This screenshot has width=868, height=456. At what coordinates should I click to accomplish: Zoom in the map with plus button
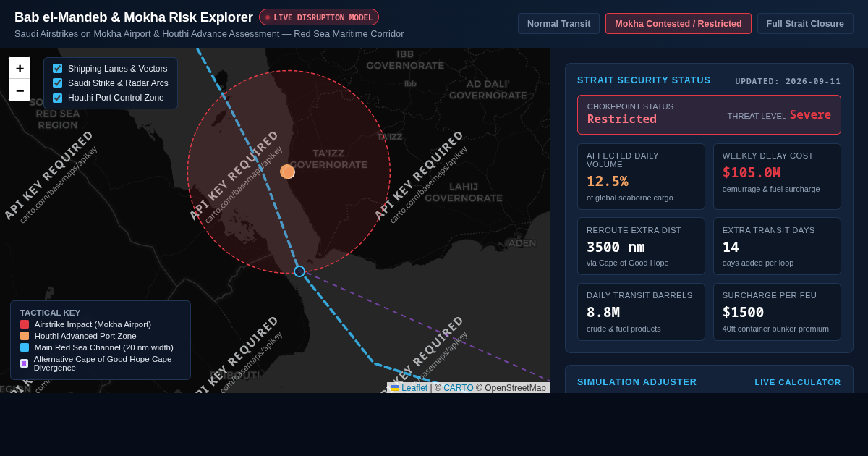pyautogui.click(x=20, y=68)
